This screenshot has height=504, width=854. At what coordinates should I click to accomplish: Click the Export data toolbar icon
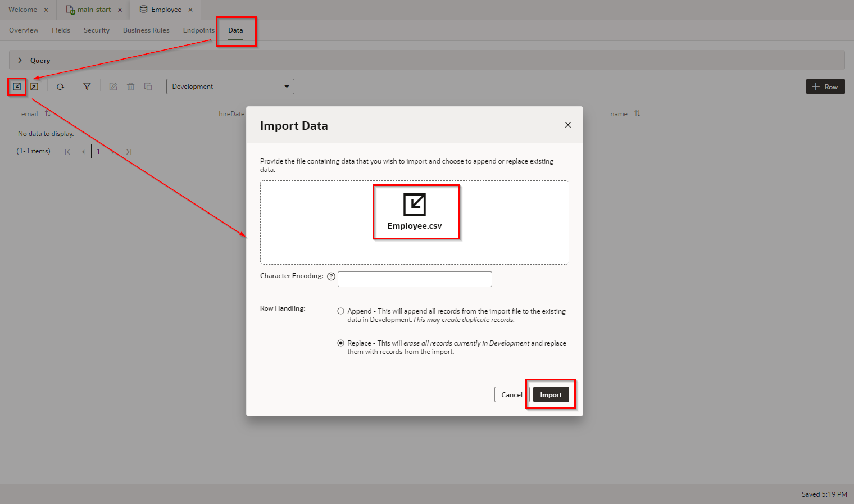[34, 87]
